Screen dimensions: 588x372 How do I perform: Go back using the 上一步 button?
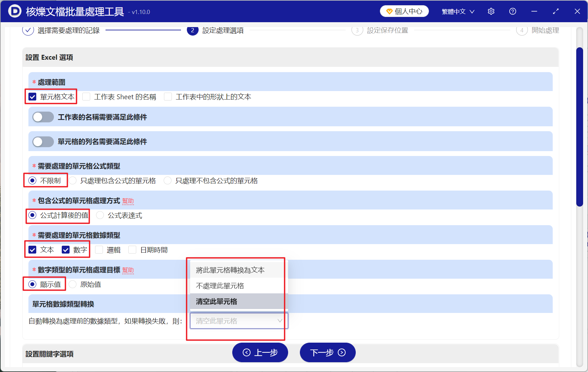[260, 352]
